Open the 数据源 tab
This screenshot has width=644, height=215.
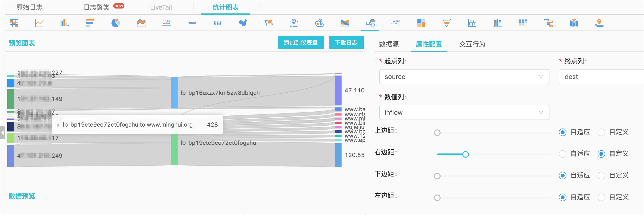tap(389, 44)
